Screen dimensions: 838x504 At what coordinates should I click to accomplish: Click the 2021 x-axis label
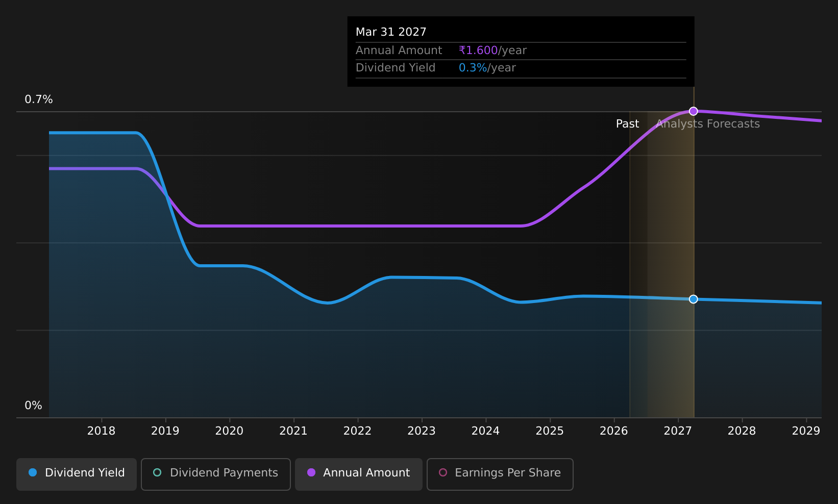pos(293,431)
